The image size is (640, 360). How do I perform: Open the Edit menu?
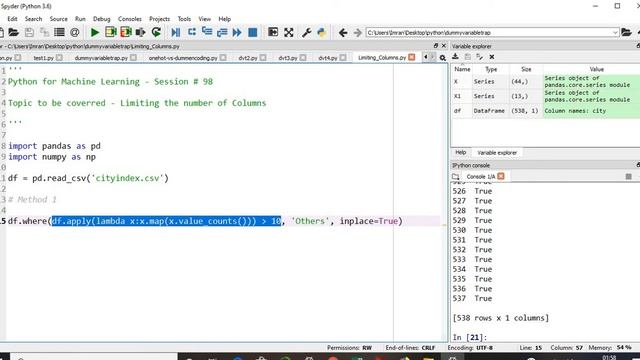pos(12,19)
